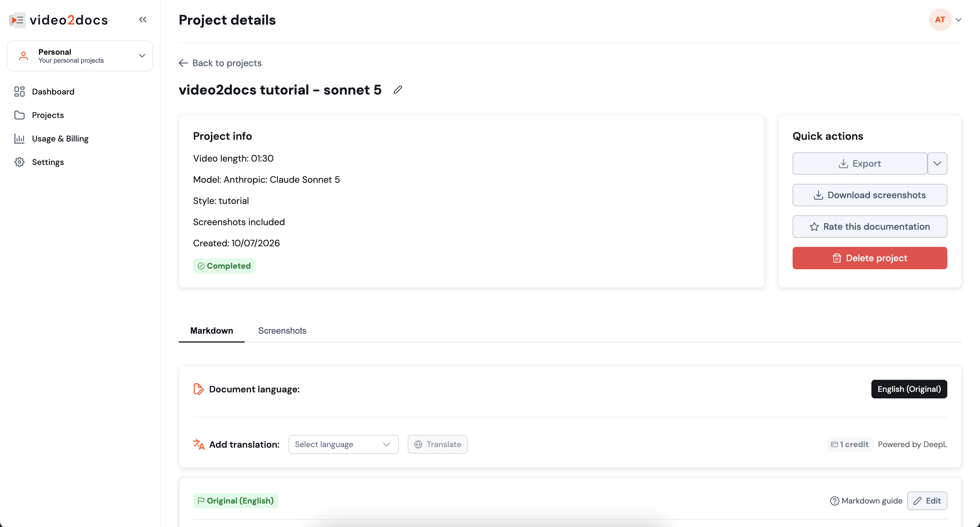Click 'Powered by DeepL' text

click(912, 445)
